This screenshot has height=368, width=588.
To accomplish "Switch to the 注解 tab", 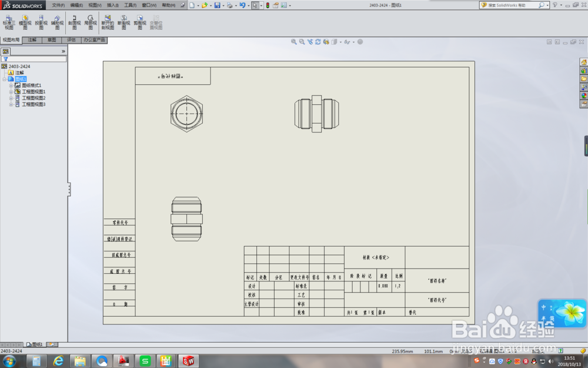I will click(x=32, y=40).
